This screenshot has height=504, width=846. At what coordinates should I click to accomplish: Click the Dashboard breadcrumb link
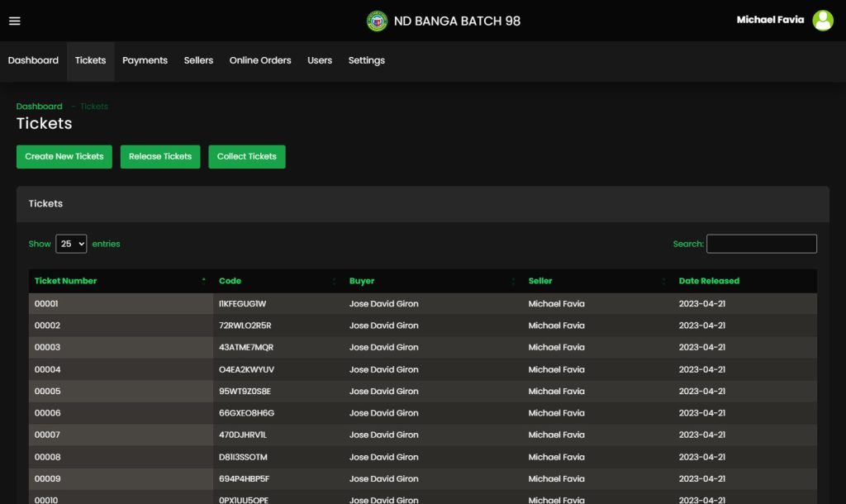(x=39, y=107)
